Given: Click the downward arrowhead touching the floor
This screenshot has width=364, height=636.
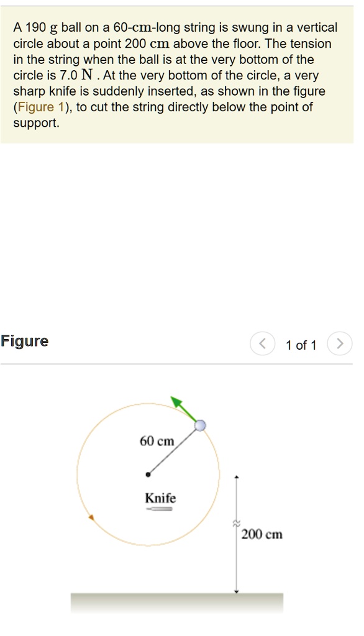Looking at the screenshot, I should tap(237, 591).
